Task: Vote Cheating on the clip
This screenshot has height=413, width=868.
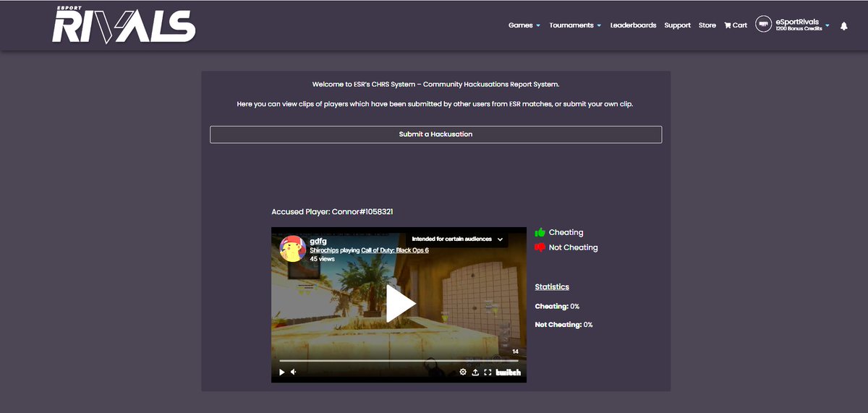Action: tap(566, 232)
